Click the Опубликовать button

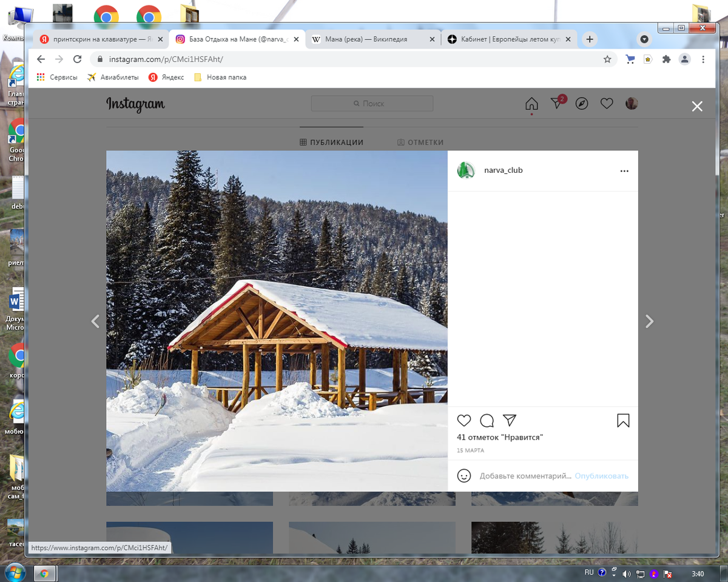(x=602, y=476)
